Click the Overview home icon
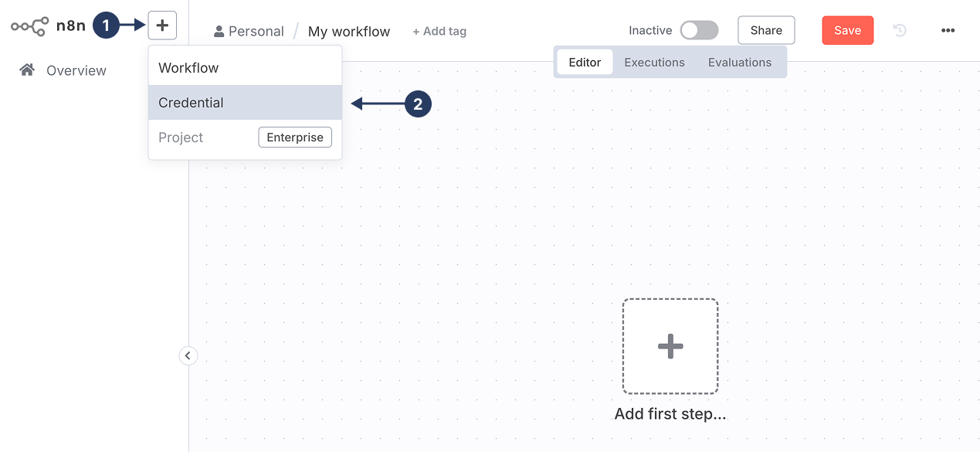Viewport: 980px width, 452px height. 27,70
